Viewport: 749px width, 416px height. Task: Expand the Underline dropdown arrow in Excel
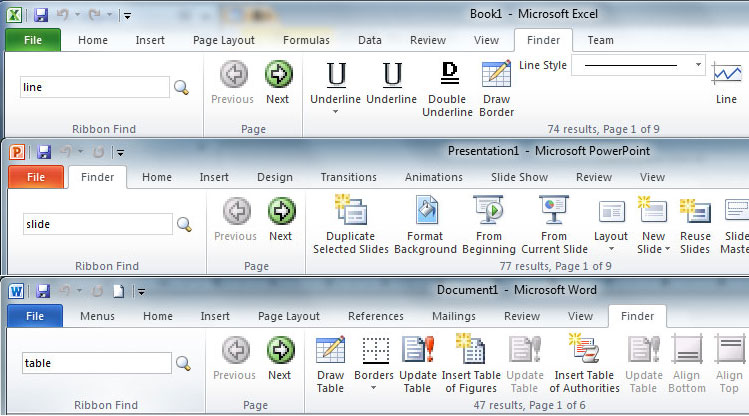point(335,112)
